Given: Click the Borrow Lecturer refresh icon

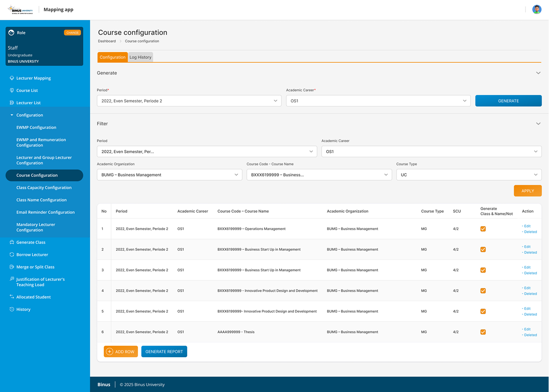Looking at the screenshot, I should (x=12, y=254).
